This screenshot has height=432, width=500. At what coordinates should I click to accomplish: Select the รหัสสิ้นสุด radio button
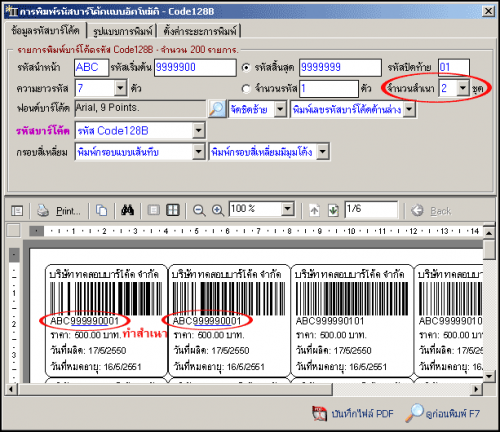tap(246, 67)
